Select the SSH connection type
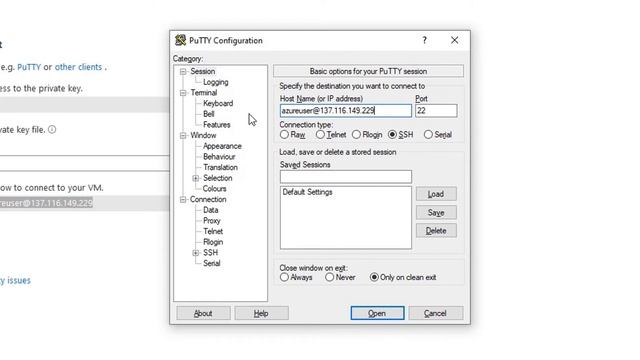This screenshot has height=360, width=640. point(392,134)
